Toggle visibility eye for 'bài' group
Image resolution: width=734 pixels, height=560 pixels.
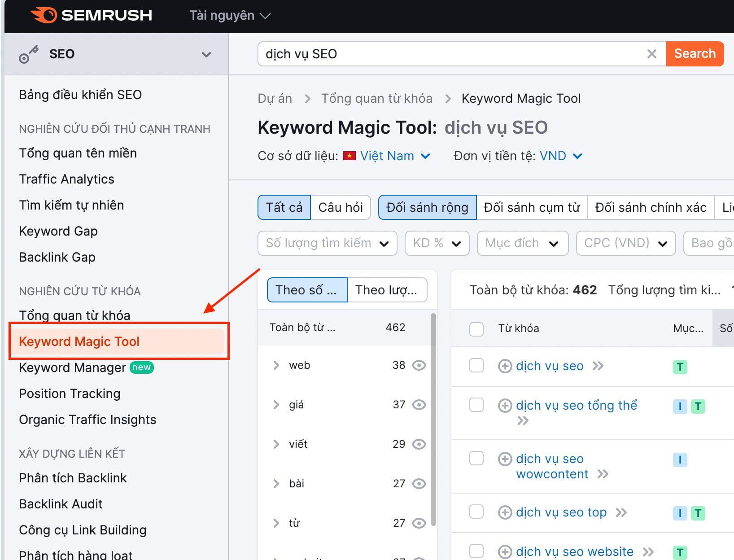tap(419, 484)
